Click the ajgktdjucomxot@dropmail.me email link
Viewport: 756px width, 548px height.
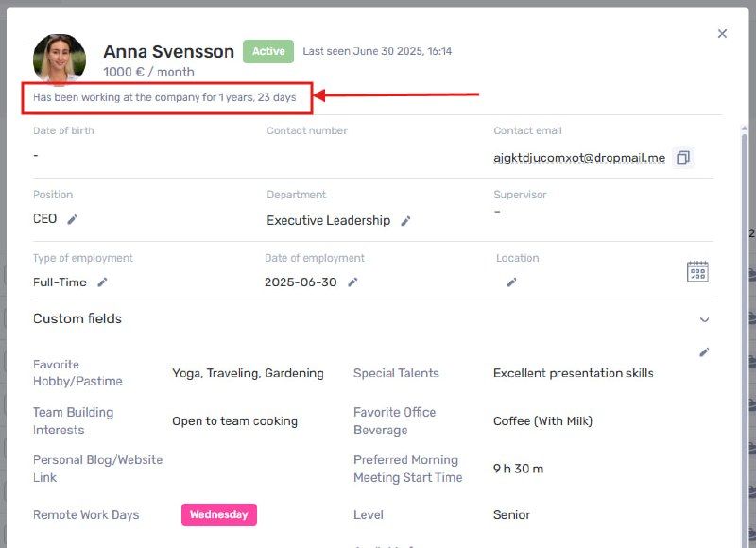tap(579, 158)
